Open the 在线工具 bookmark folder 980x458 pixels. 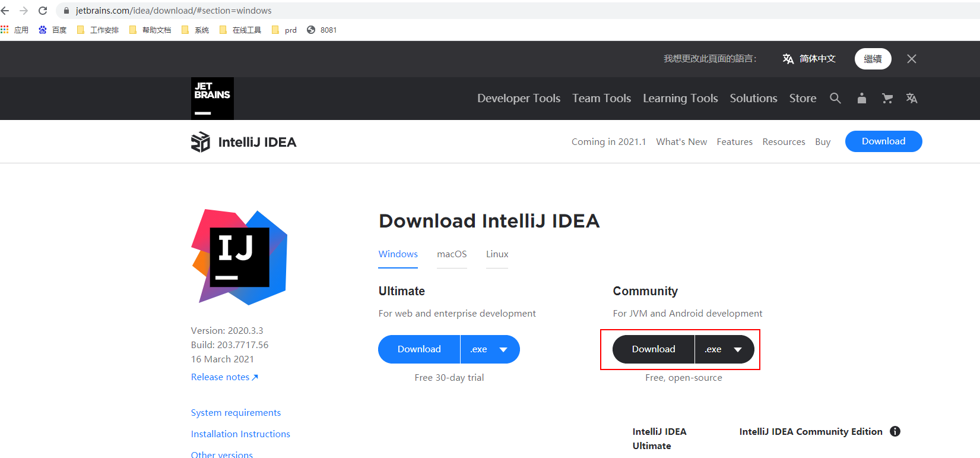240,30
